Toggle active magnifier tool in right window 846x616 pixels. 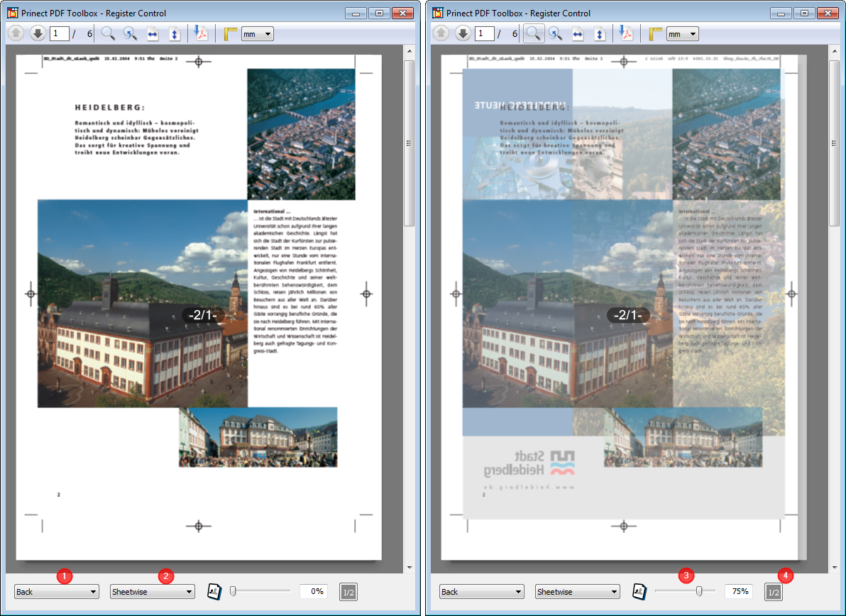click(x=534, y=34)
